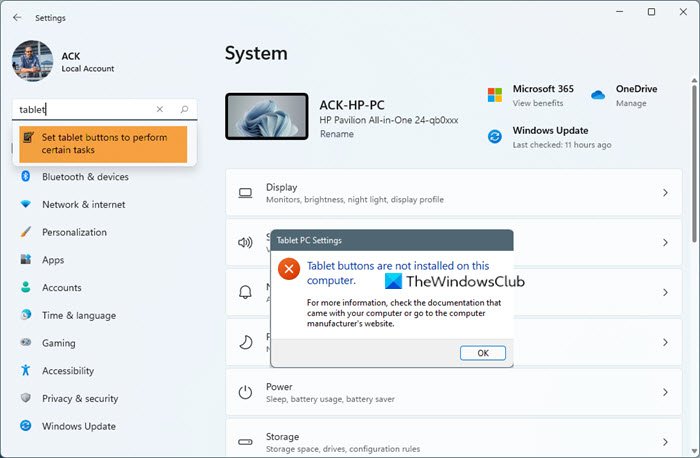Click the Windows Update sidebar icon
Image resolution: width=700 pixels, height=458 pixels.
click(x=25, y=425)
